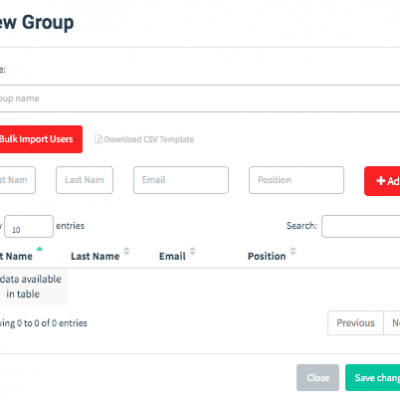This screenshot has height=400, width=400.
Task: Click the Save changes button
Action: pos(373,377)
